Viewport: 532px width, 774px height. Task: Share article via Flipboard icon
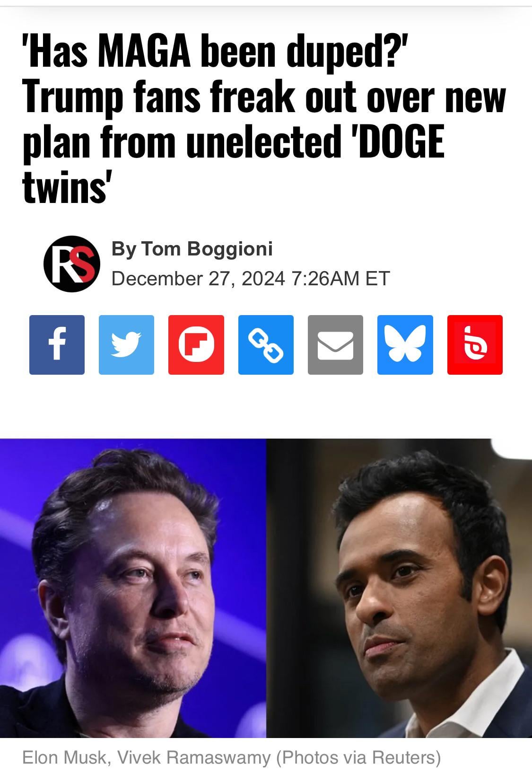point(196,345)
